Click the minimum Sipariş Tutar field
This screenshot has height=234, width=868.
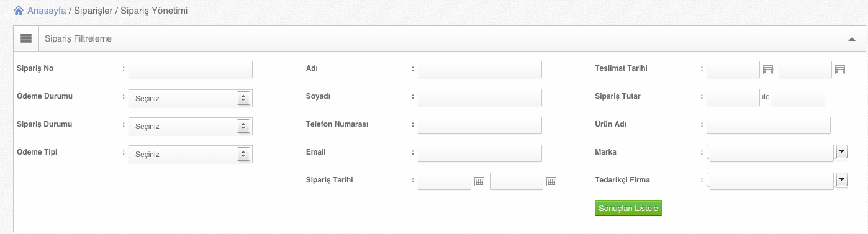click(x=733, y=97)
